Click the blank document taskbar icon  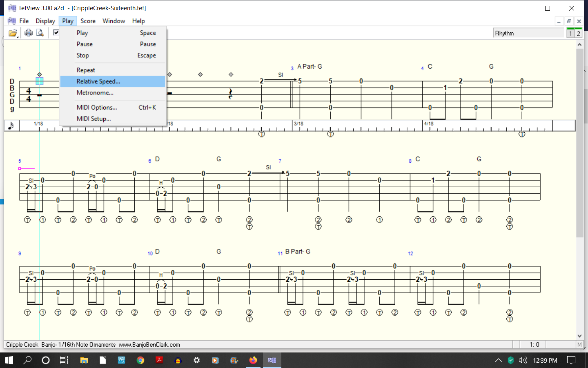103,360
